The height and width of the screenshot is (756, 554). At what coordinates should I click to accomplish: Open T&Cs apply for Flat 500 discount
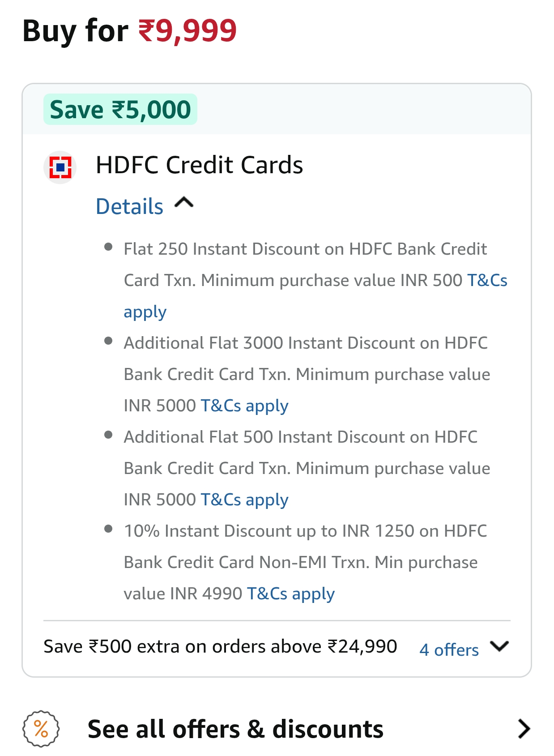[x=244, y=500]
